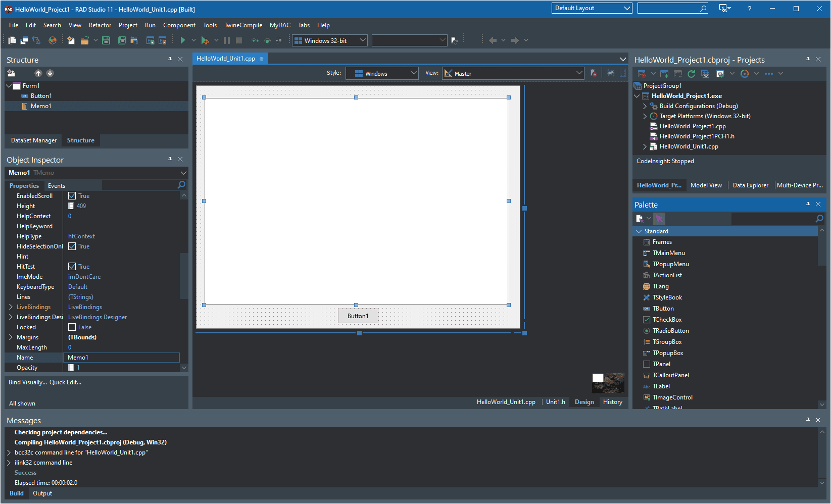Open the Refactor menu
Screen dimensions: 831x504
(x=100, y=25)
